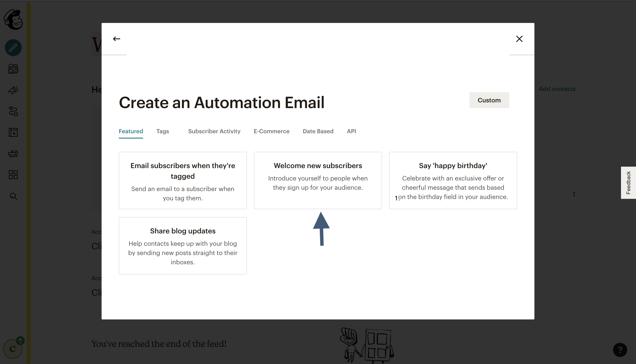Go back with the left arrow
Screen dimensions: 636x364
pyautogui.click(x=117, y=39)
